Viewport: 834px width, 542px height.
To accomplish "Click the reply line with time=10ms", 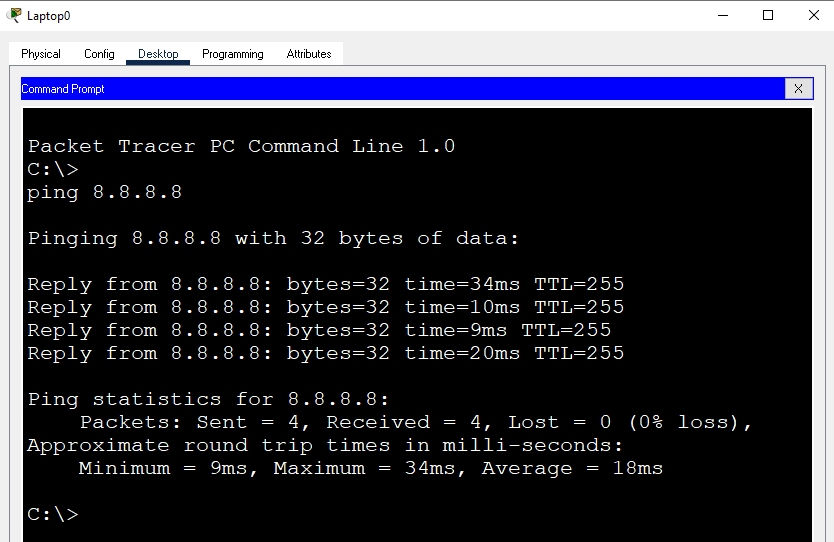I will click(x=326, y=307).
